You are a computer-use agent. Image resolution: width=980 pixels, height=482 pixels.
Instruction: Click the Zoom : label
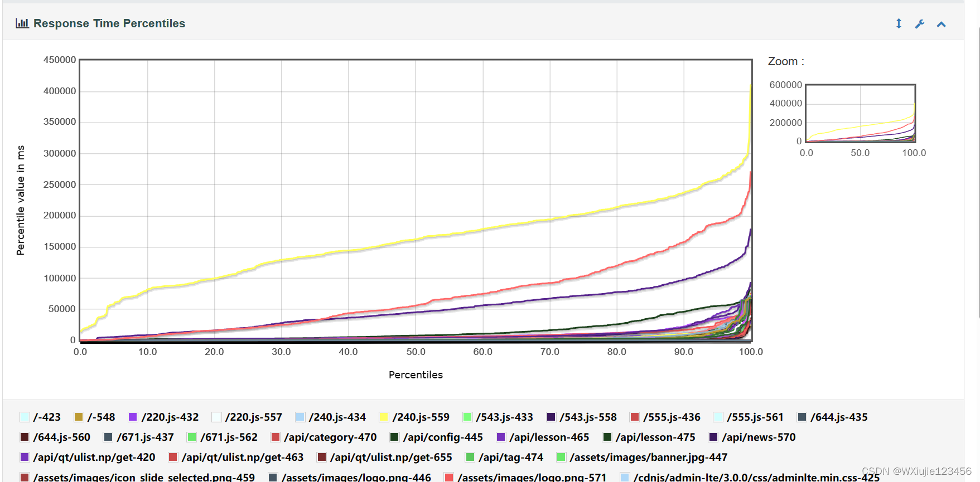pos(786,61)
